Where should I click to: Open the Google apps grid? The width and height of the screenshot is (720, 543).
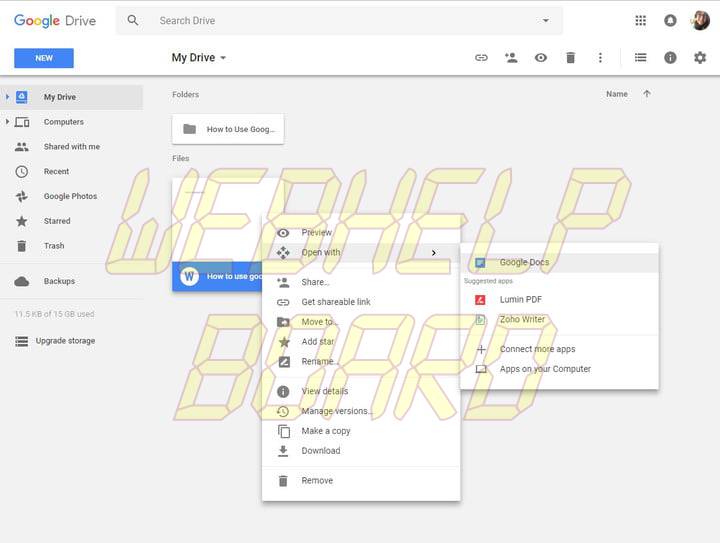pyautogui.click(x=641, y=21)
